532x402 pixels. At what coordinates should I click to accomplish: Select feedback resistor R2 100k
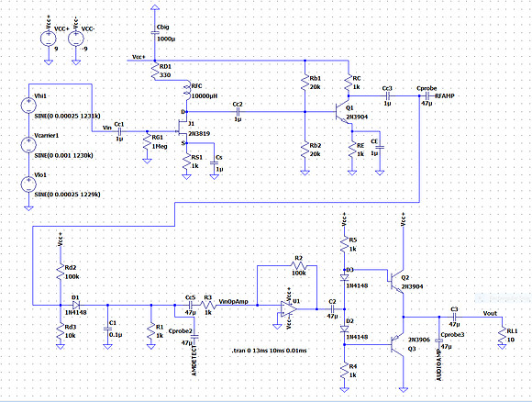click(298, 265)
